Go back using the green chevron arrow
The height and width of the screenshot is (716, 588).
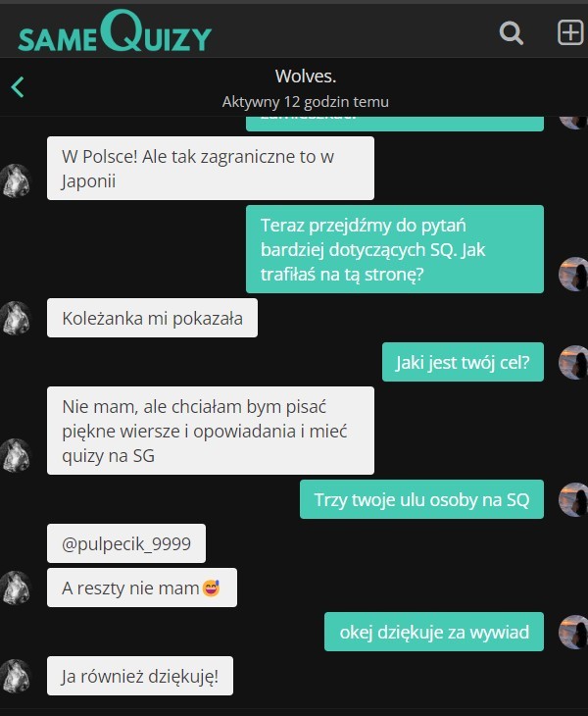(x=18, y=86)
